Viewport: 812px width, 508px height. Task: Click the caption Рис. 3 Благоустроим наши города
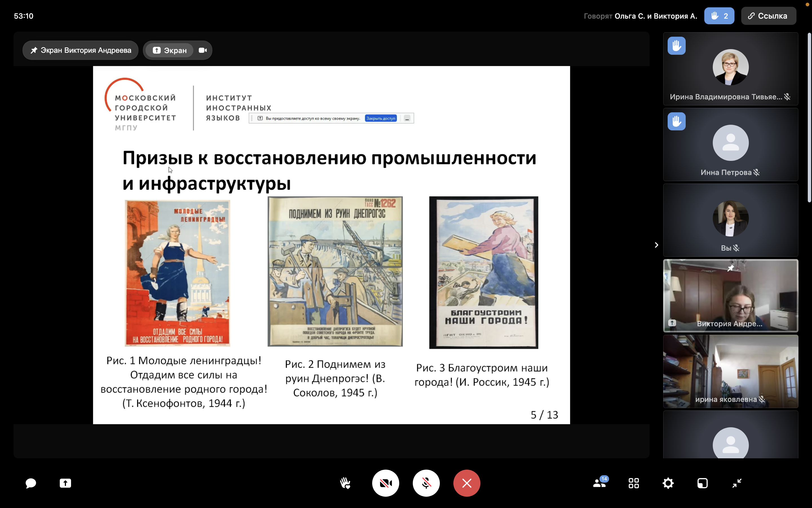tap(482, 375)
